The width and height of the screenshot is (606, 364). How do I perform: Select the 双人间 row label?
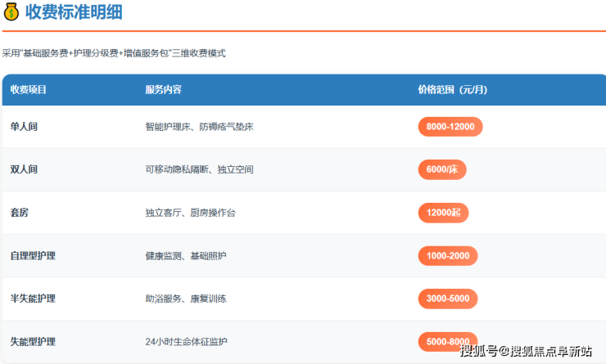[24, 169]
